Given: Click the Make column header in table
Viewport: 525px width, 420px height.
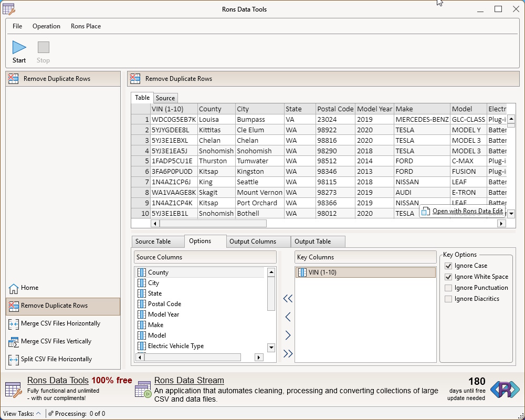Looking at the screenshot, I should pyautogui.click(x=422, y=109).
